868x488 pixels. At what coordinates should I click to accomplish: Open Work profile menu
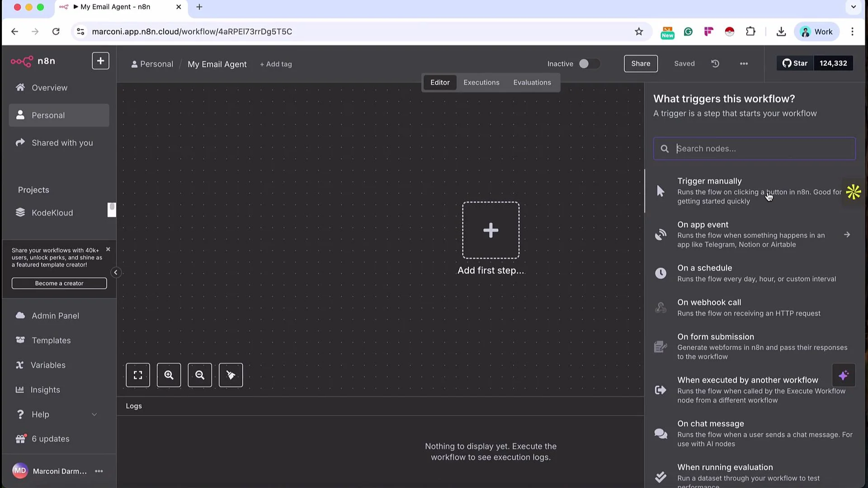click(x=817, y=32)
